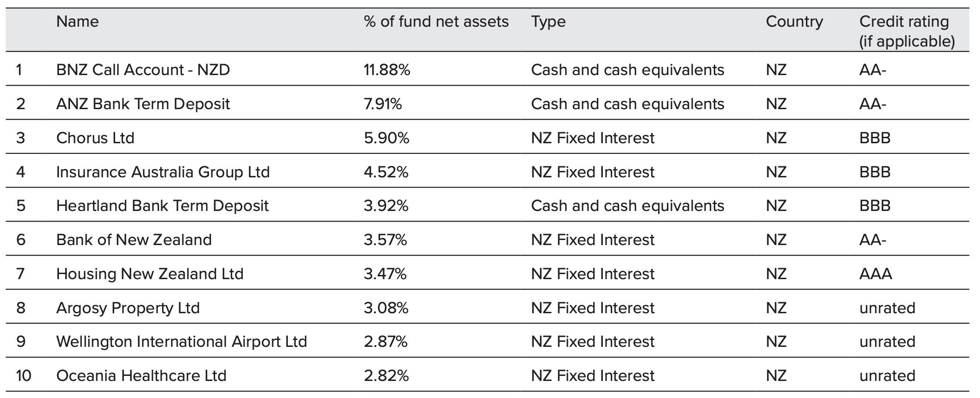The height and width of the screenshot is (398, 980).
Task: Select Wellington International Airport Ltd cell
Action: click(x=181, y=341)
